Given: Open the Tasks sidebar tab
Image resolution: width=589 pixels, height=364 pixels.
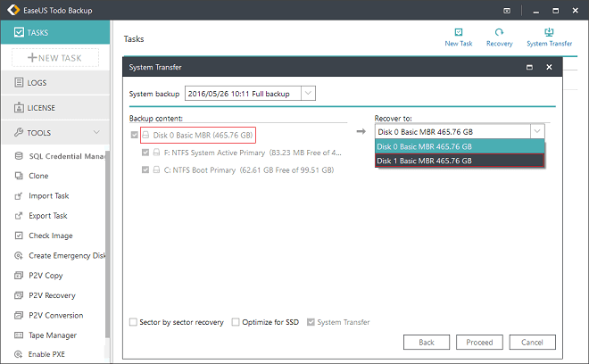Looking at the screenshot, I should 55,32.
